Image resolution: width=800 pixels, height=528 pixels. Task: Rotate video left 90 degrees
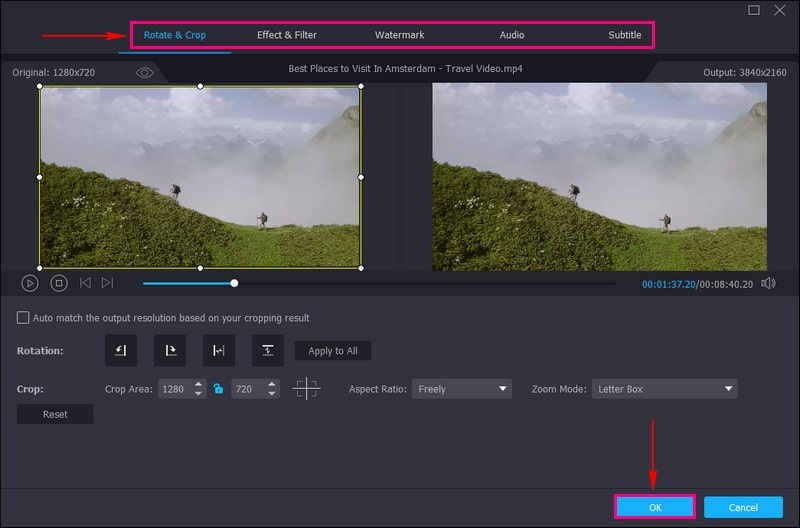[x=121, y=350]
